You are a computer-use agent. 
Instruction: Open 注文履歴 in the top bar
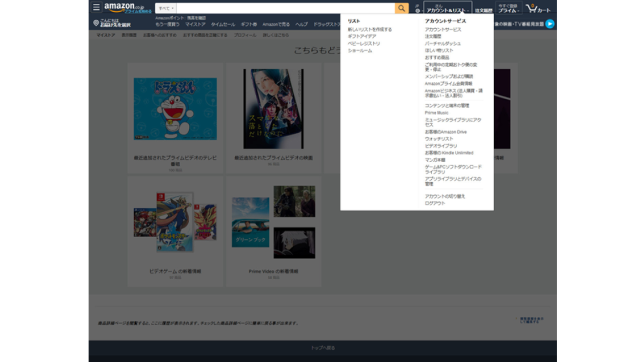pos(483,10)
